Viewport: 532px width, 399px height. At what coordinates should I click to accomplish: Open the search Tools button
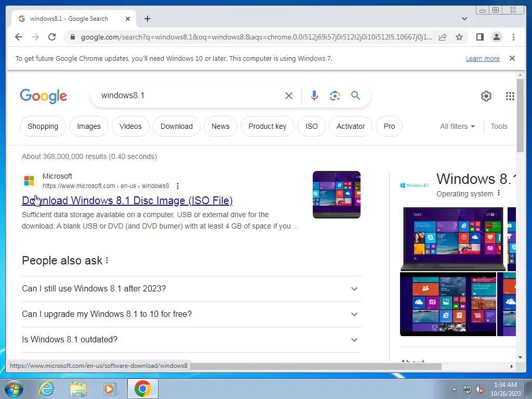click(499, 126)
